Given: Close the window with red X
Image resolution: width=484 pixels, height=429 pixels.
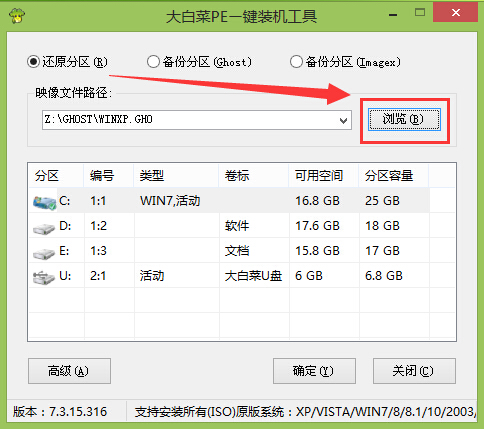Looking at the screenshot, I should click(x=455, y=13).
